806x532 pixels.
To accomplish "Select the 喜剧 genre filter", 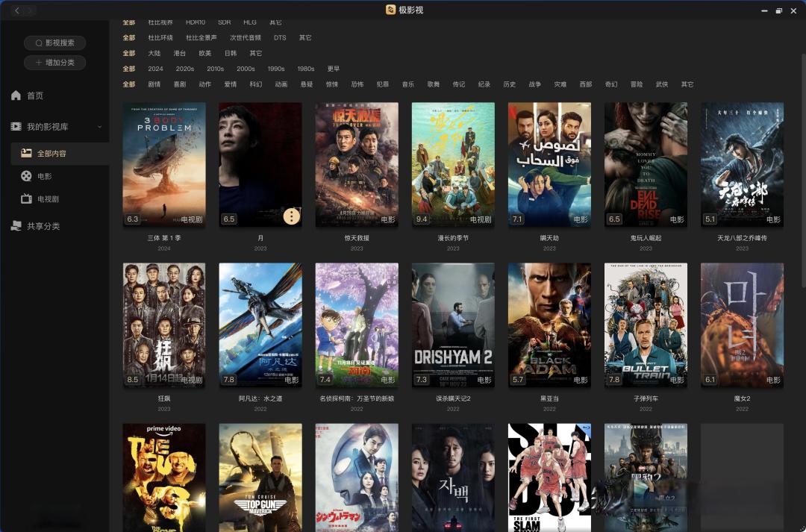I will click(x=180, y=84).
